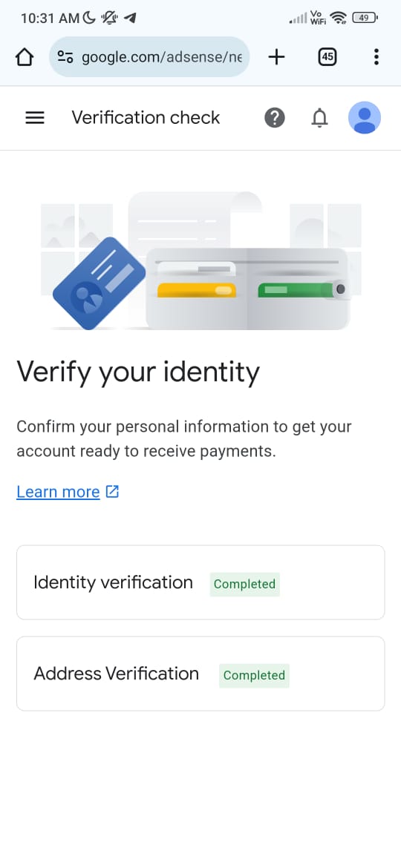Show the 45 open tabs switcher
The image size is (401, 868).
327,56
